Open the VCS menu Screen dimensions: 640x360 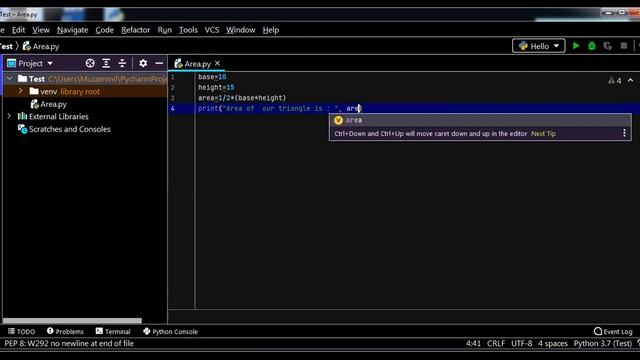tap(212, 30)
